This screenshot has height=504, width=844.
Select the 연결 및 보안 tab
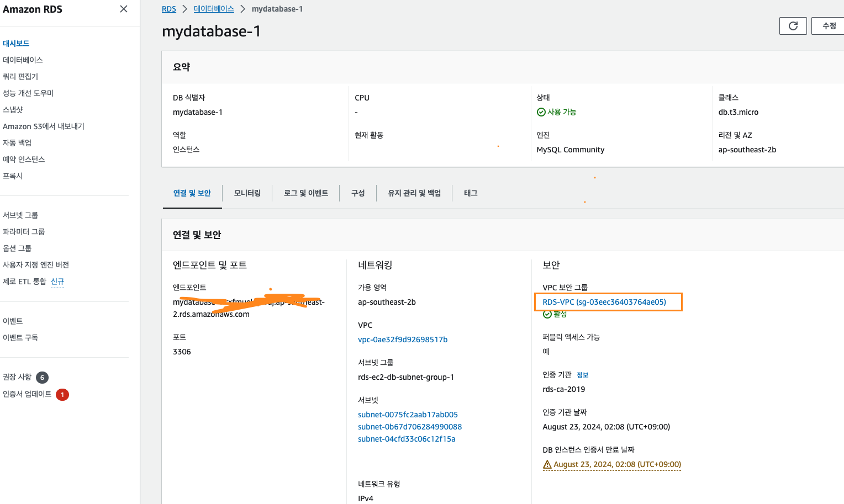(192, 193)
